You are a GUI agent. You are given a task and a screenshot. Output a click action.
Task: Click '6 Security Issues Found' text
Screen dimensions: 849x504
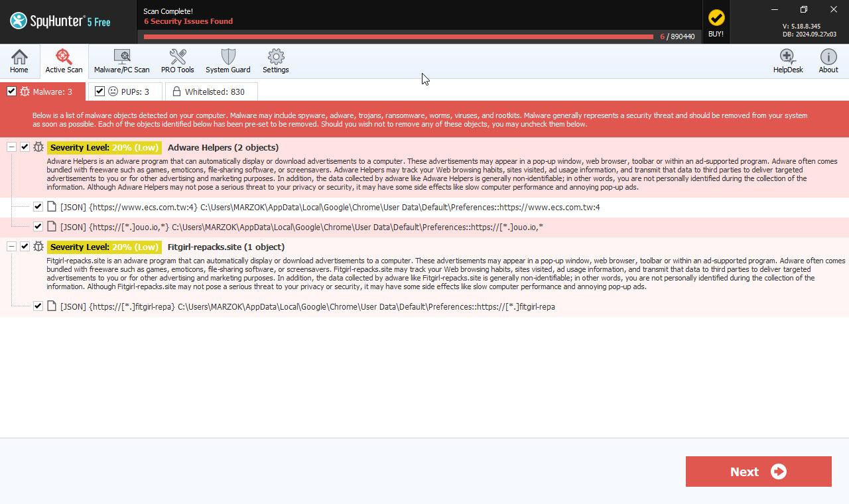click(188, 21)
